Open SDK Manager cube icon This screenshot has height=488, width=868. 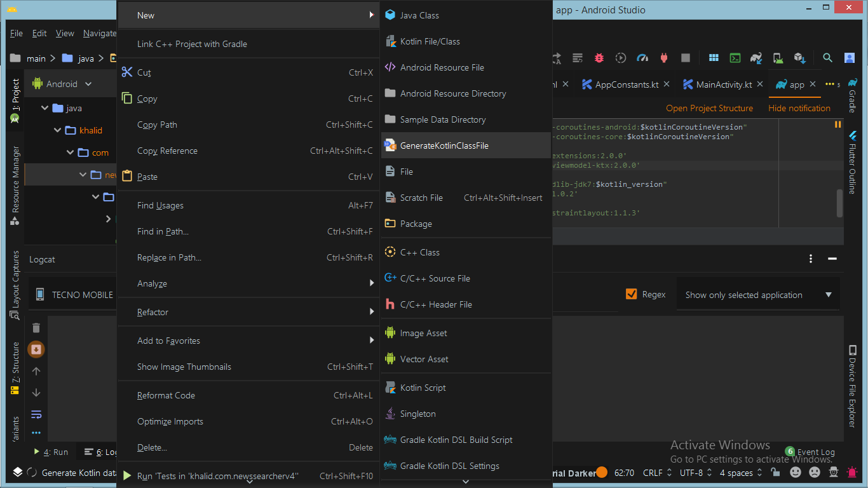[x=799, y=58]
